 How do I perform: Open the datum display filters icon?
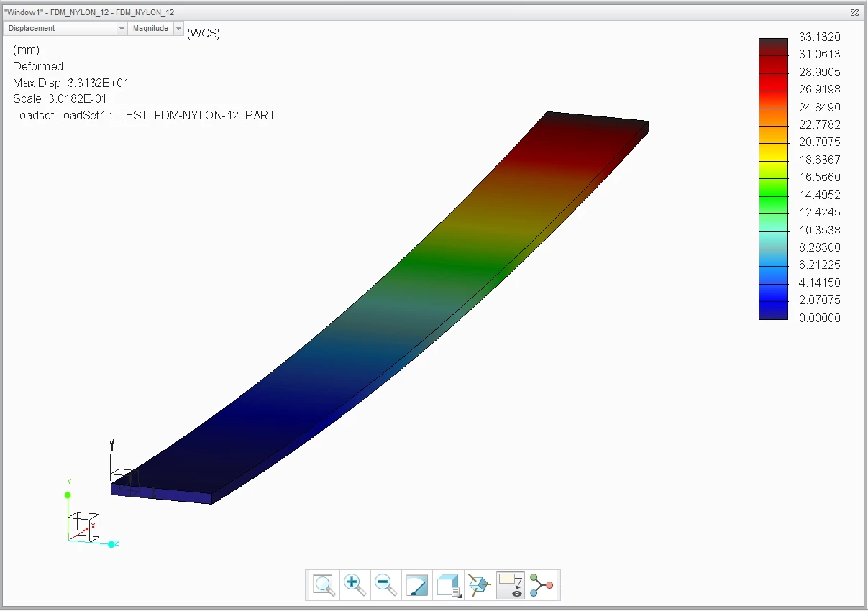tap(479, 585)
